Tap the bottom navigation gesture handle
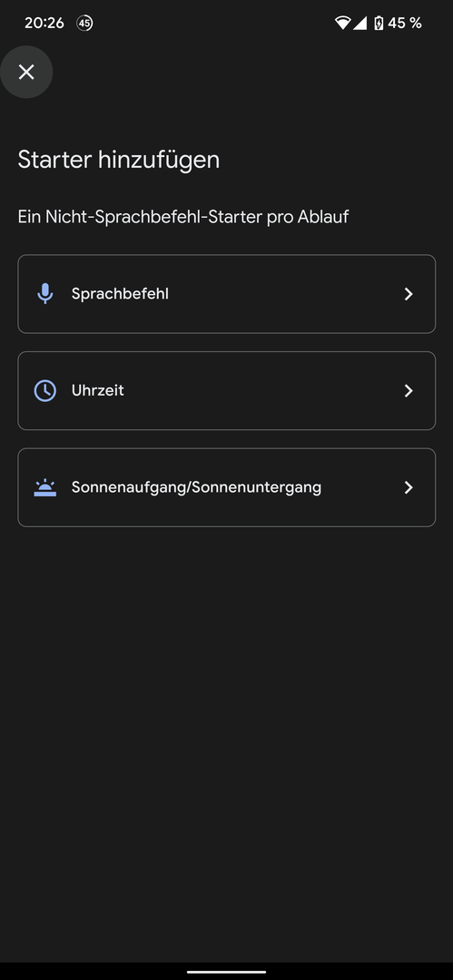This screenshot has height=980, width=453. click(x=227, y=971)
